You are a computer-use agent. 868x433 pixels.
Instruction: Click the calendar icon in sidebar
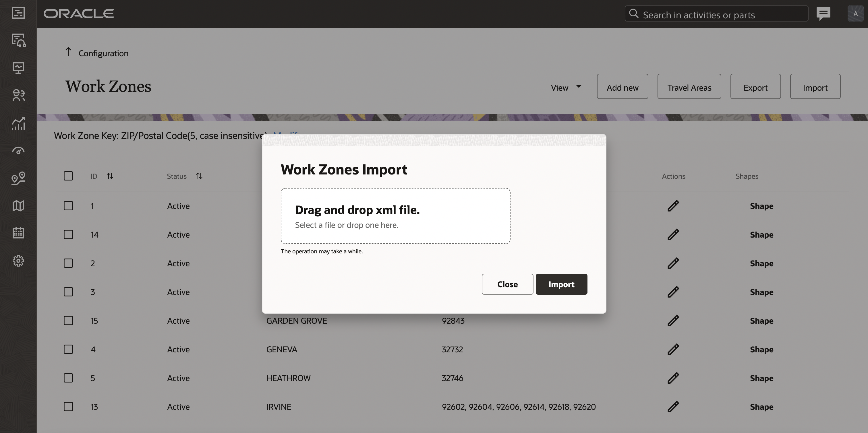tap(18, 233)
